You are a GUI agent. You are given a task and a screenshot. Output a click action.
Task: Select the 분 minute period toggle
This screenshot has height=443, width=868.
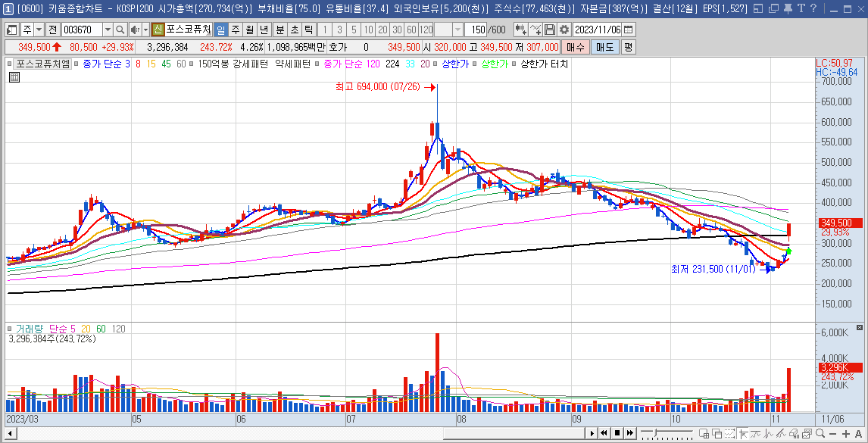click(x=279, y=30)
